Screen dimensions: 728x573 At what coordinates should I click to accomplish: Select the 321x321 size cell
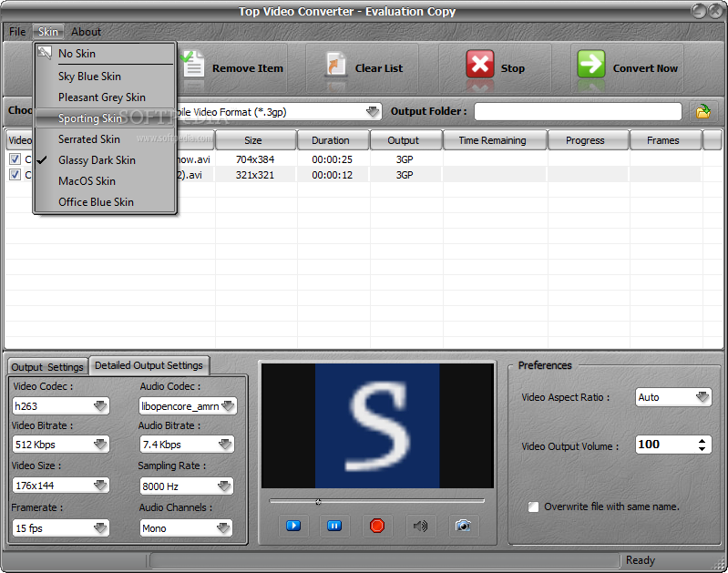[x=255, y=175]
